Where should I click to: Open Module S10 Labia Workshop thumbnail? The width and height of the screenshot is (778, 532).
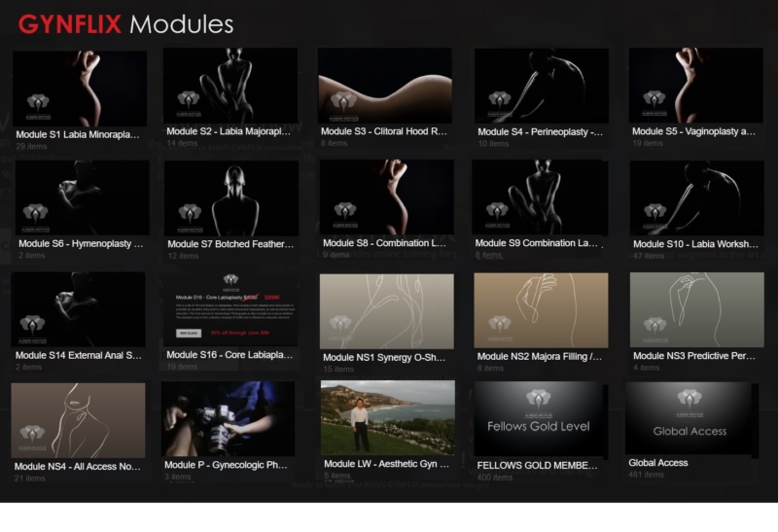click(x=696, y=197)
